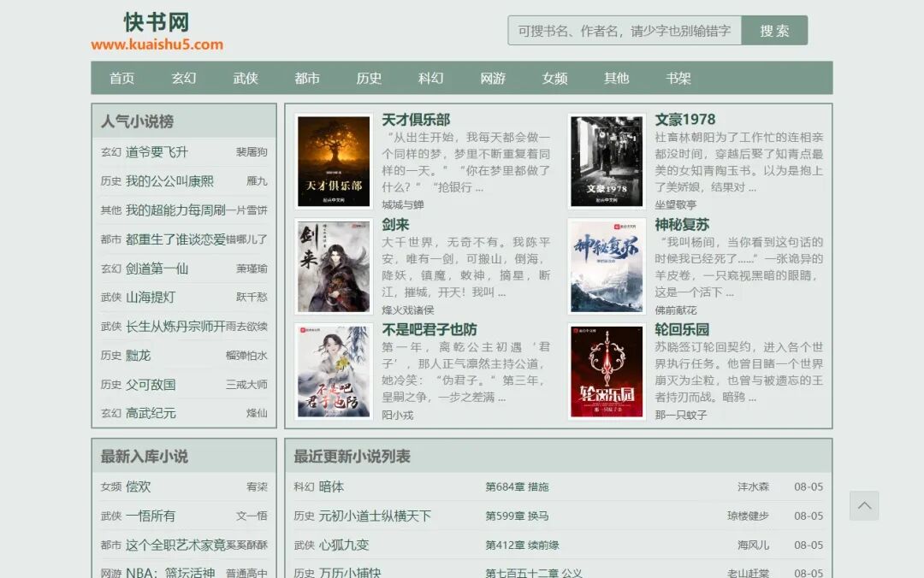Click author name 城城与蝉
Viewport: 924px width, 578px height.
[x=402, y=205]
